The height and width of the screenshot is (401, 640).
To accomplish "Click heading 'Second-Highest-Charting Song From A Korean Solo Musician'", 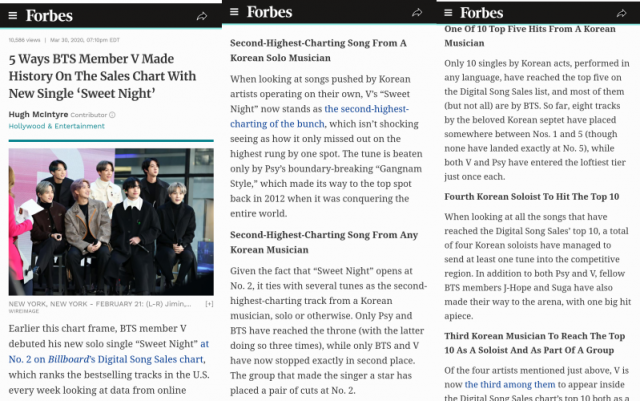I will 318,50.
